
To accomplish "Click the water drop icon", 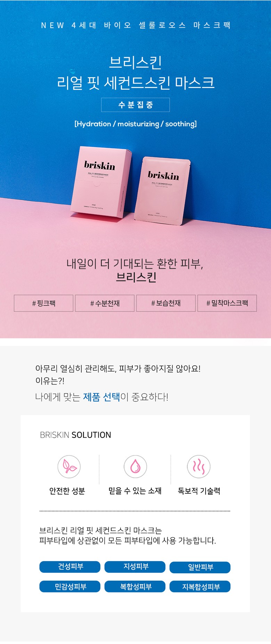I will click(x=135, y=466).
